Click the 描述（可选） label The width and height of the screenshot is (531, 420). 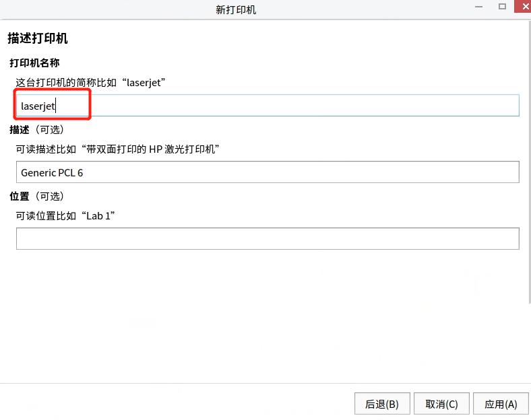click(x=36, y=129)
